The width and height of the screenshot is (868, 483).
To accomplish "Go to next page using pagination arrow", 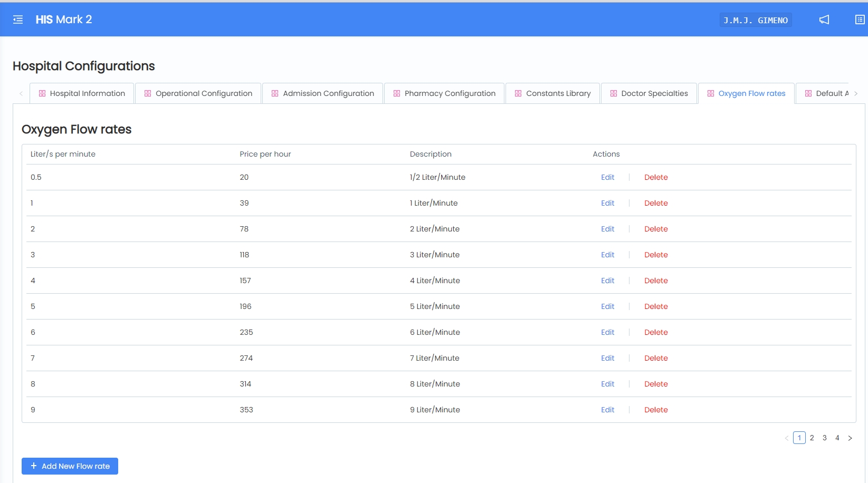I will 850,438.
